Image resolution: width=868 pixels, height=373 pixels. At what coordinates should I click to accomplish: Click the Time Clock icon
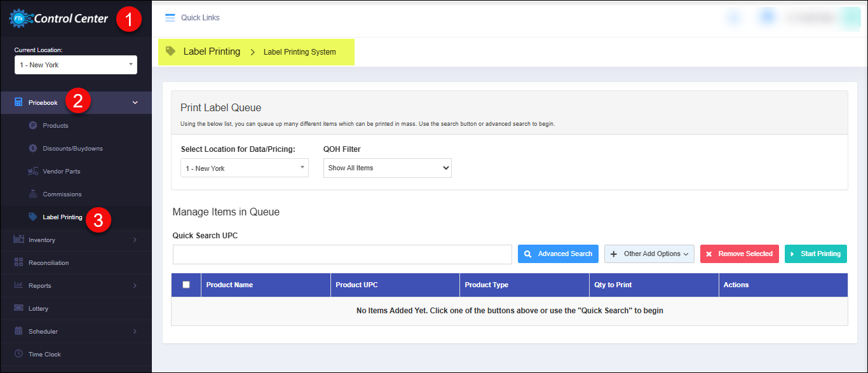click(18, 354)
